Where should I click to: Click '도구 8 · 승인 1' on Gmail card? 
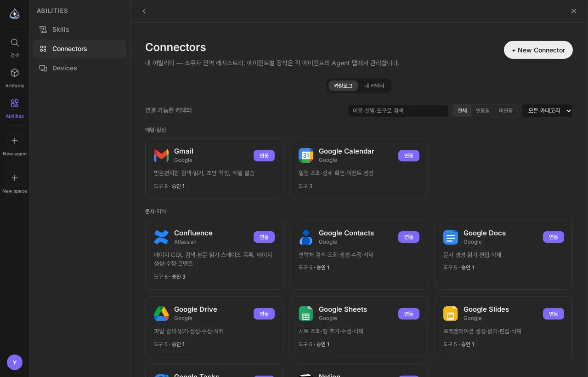[x=170, y=186]
